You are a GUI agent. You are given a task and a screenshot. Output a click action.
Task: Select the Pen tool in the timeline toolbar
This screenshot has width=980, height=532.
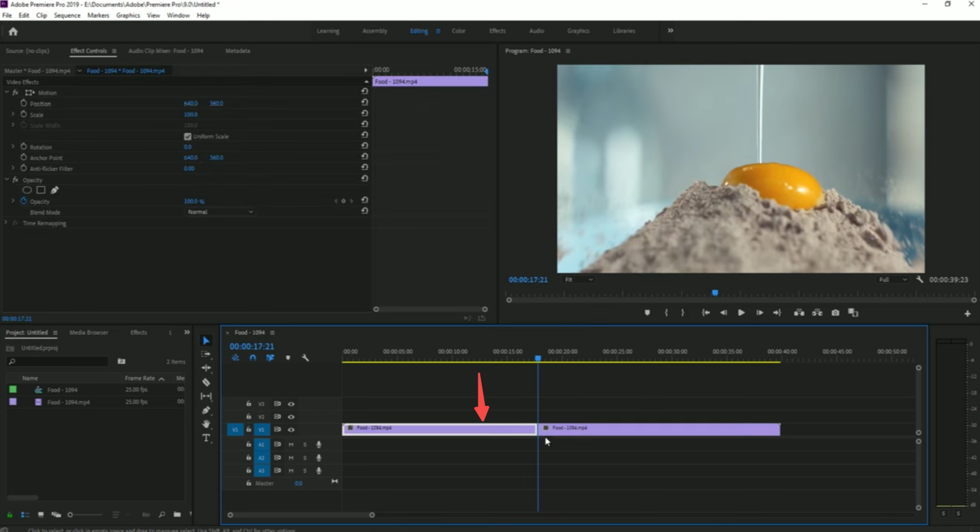tap(206, 410)
